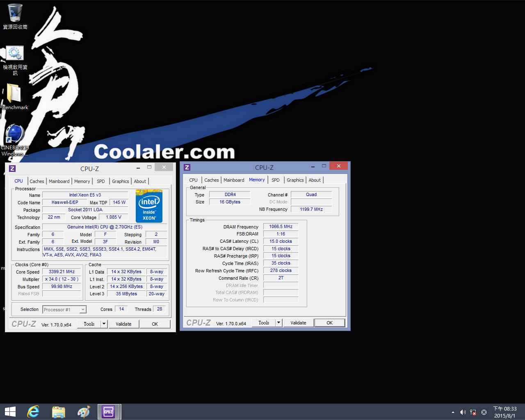Select CPU tab in the Memory window
This screenshot has height=420, width=525.
(194, 180)
